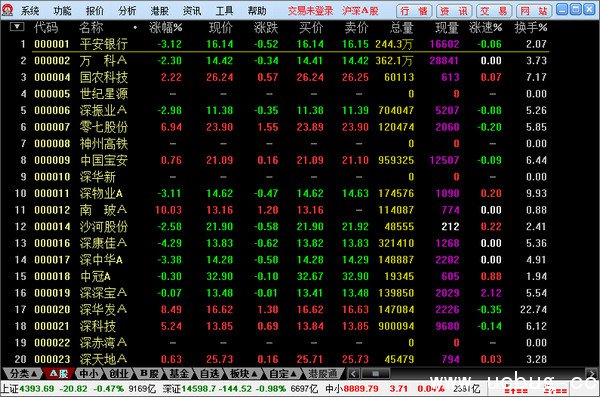The image size is (600, 397).
Task: Click the horizontal scrollbar left arrow
Action: (x=354, y=374)
